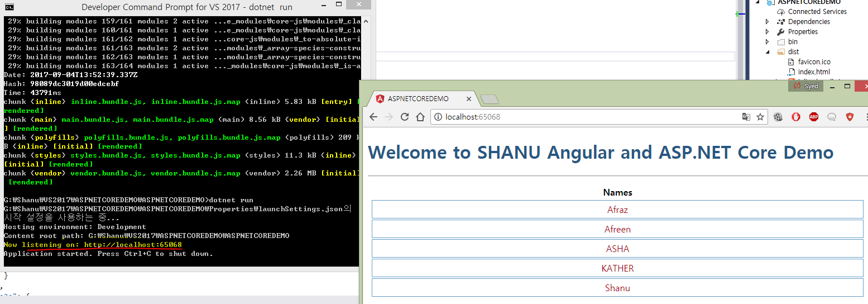
Task: Click the KATHER name row
Action: tap(617, 268)
